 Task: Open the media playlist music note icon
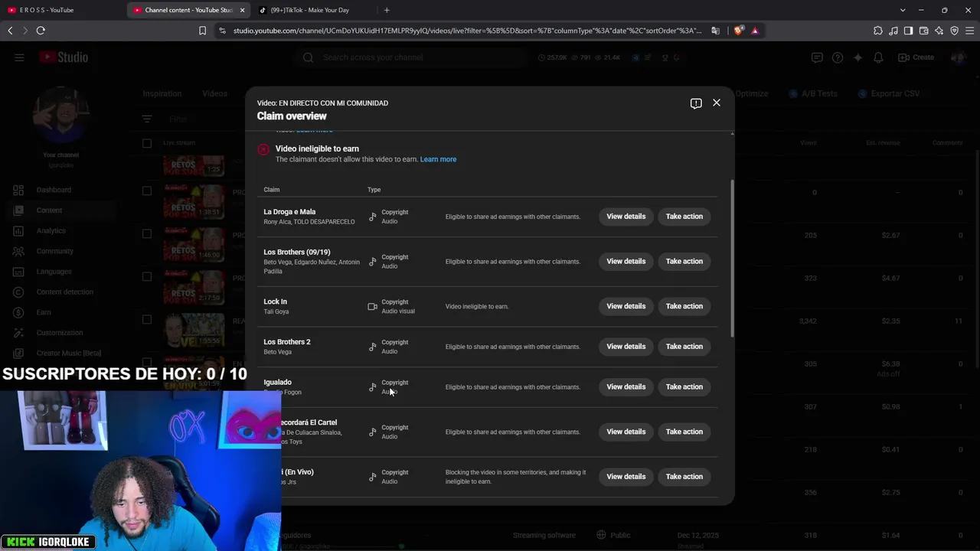click(893, 31)
